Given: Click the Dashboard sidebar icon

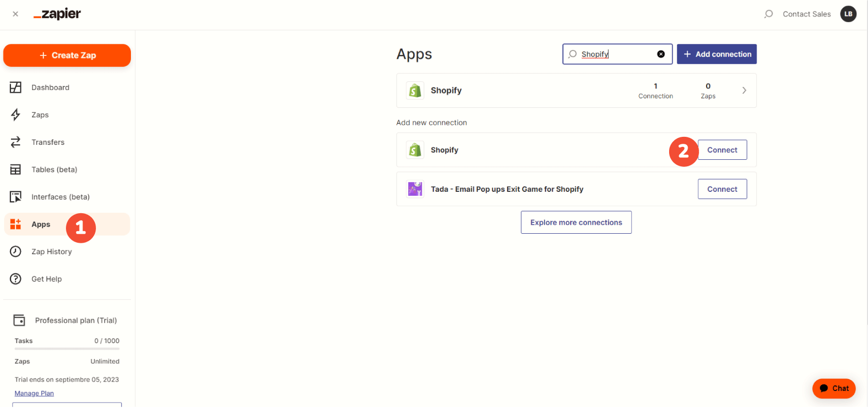Looking at the screenshot, I should point(15,87).
